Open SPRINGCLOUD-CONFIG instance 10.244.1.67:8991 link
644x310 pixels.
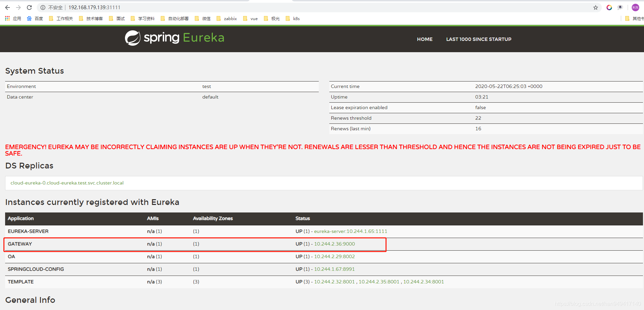pyautogui.click(x=334, y=269)
